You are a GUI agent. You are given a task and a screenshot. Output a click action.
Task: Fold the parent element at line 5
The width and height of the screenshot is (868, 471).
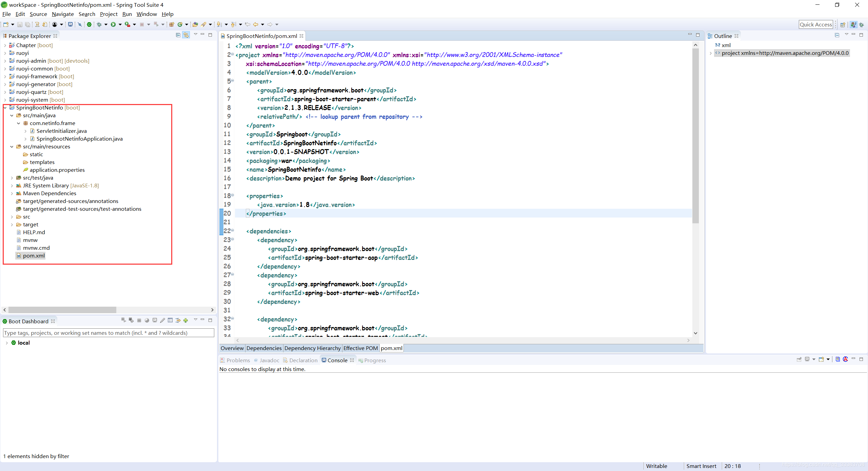coord(233,81)
